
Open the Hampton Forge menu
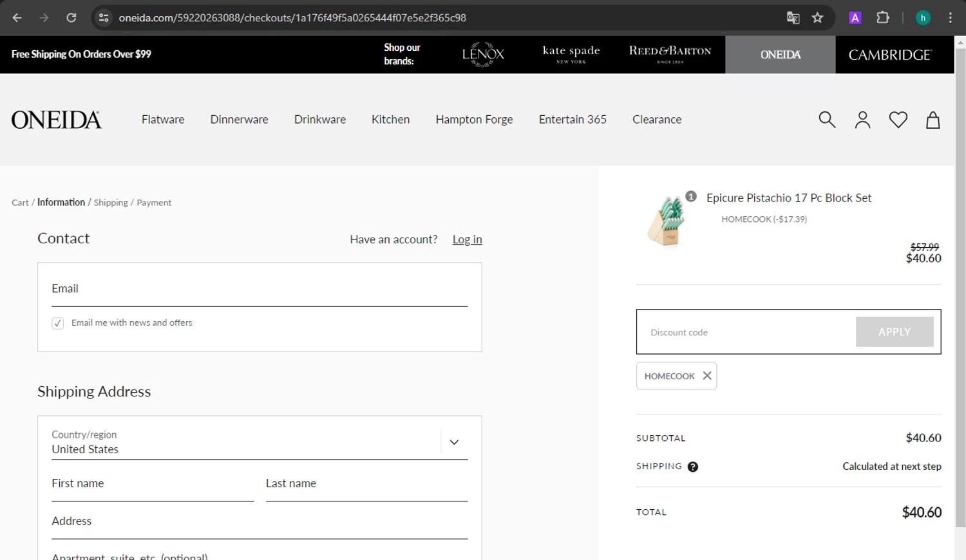click(474, 120)
